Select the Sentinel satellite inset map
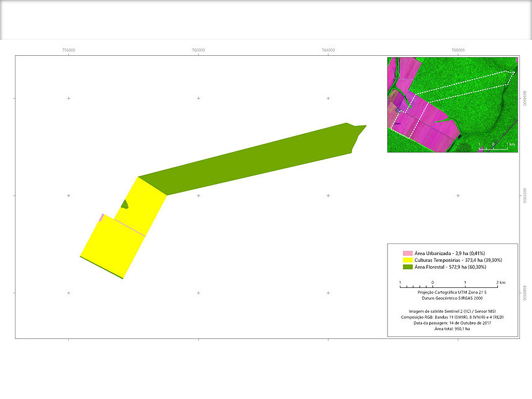 [x=452, y=104]
